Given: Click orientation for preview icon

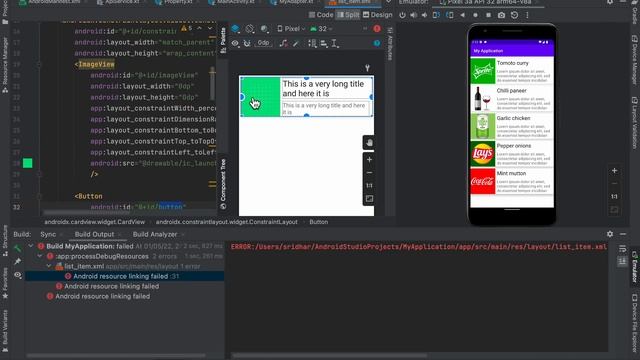Looking at the screenshot, I should click(250, 29).
